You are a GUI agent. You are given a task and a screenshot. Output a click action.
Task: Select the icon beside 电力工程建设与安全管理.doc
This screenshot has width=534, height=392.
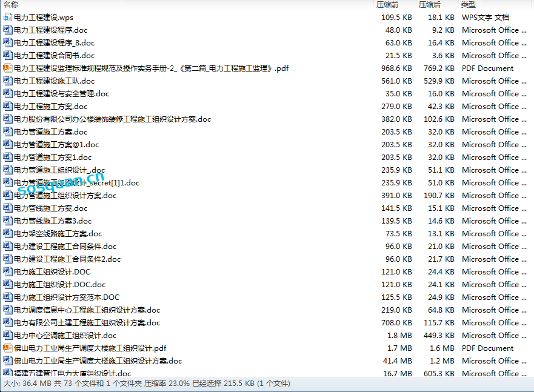click(8, 94)
